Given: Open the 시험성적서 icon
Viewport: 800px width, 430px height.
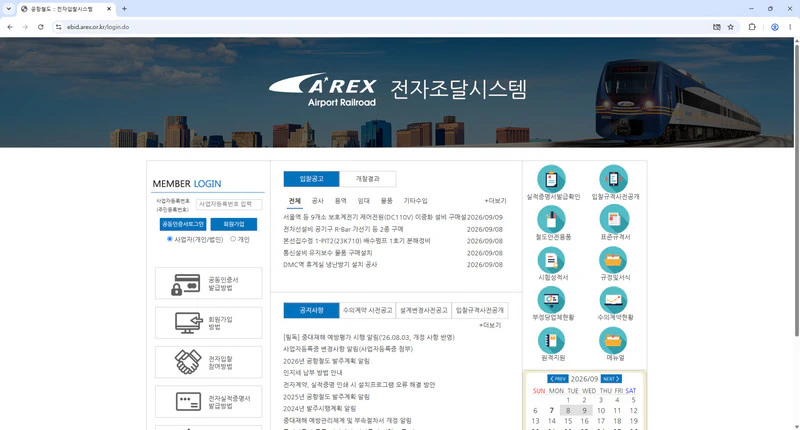Looking at the screenshot, I should point(552,260).
